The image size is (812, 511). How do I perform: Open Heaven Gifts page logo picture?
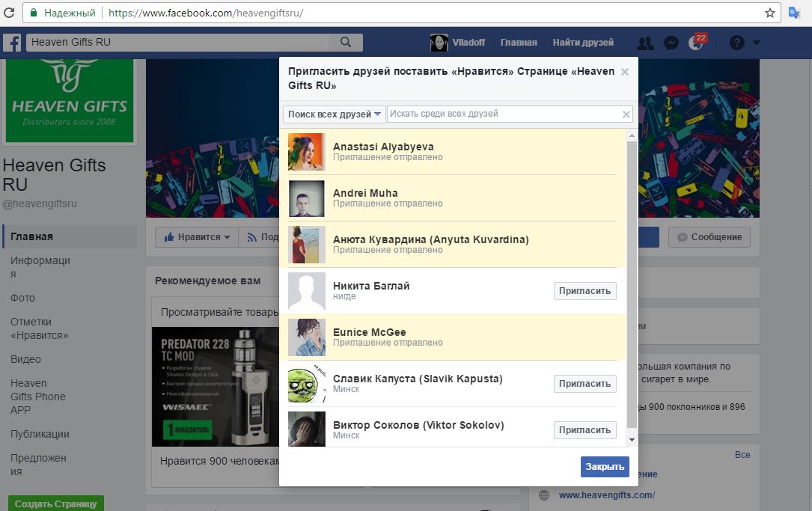70,100
